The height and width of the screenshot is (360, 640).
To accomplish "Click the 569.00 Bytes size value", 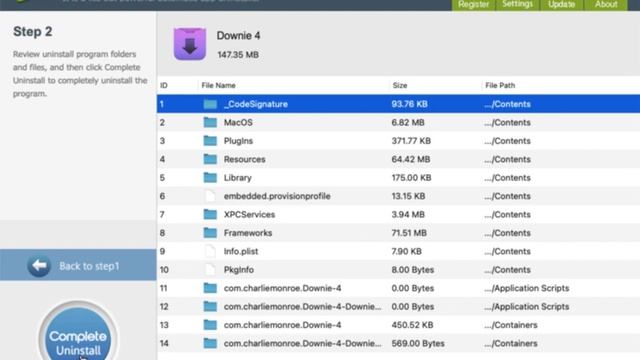I will click(418, 343).
